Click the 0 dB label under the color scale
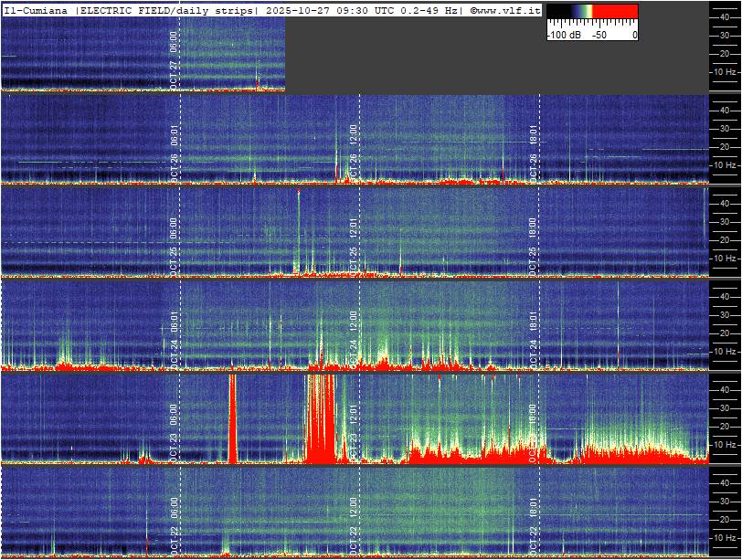This screenshot has width=742, height=560. point(634,35)
